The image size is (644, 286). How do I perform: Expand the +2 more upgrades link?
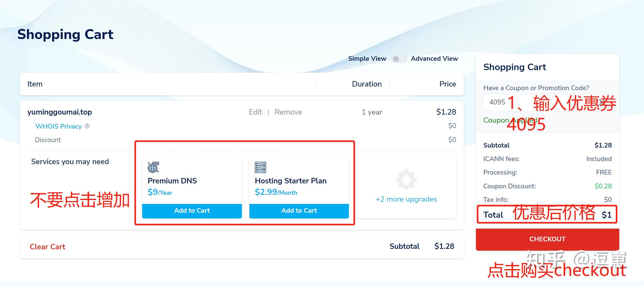pos(406,199)
